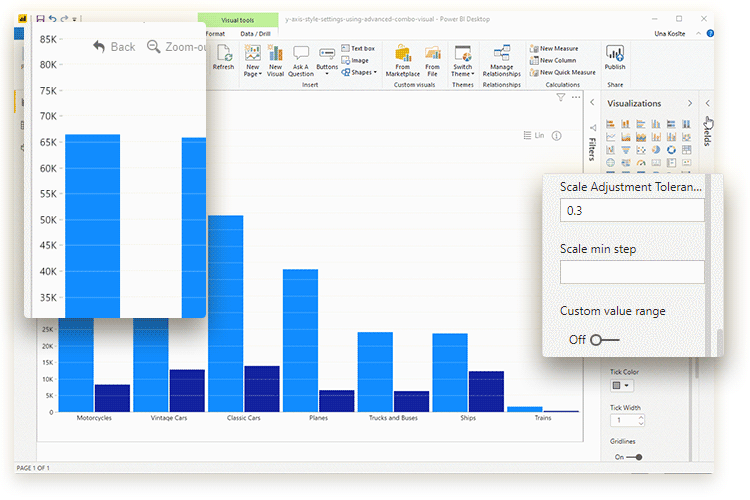Screen dimensions: 750x500
Task: Open the visual's More options ellipsis
Action: coord(576,97)
